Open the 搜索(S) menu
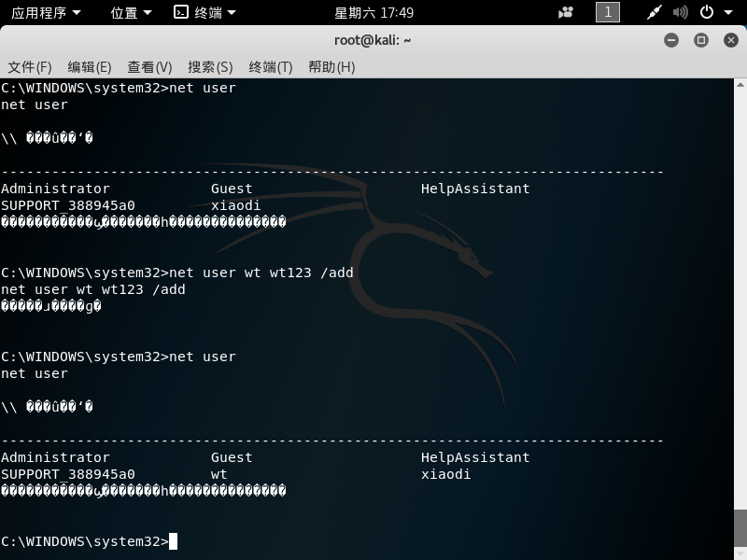 (x=210, y=67)
